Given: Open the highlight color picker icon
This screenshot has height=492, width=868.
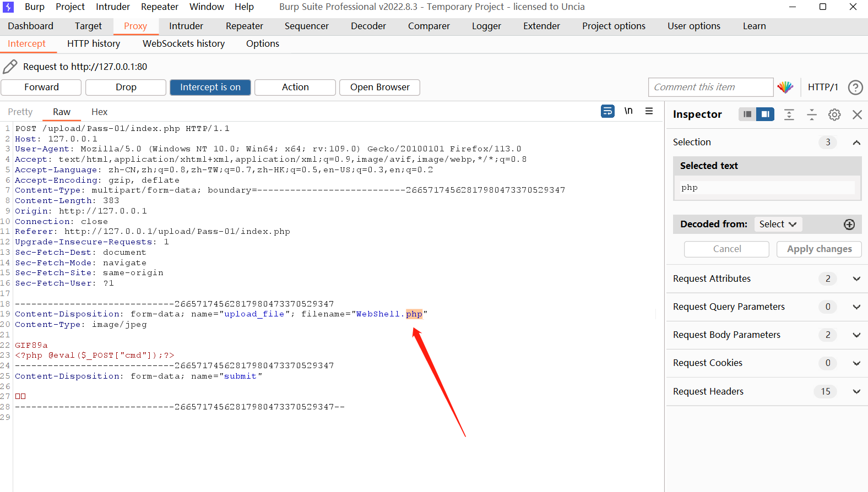Looking at the screenshot, I should (x=785, y=87).
